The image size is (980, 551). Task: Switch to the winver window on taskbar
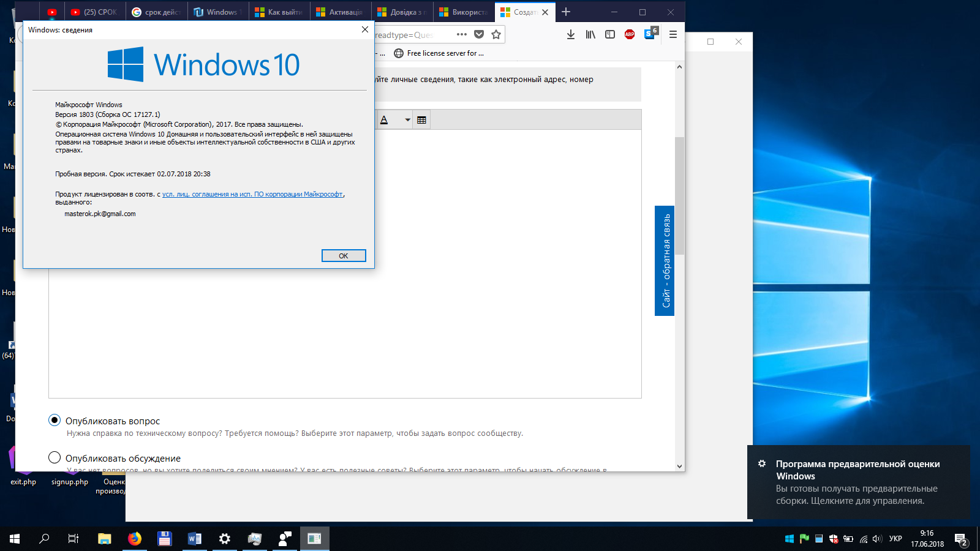[x=315, y=539]
